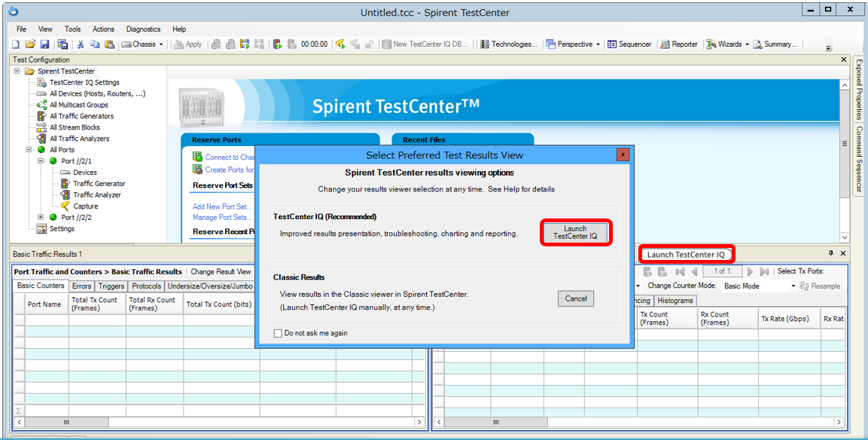This screenshot has height=440, width=868.
Task: Open a file with the folder icon
Action: point(30,44)
